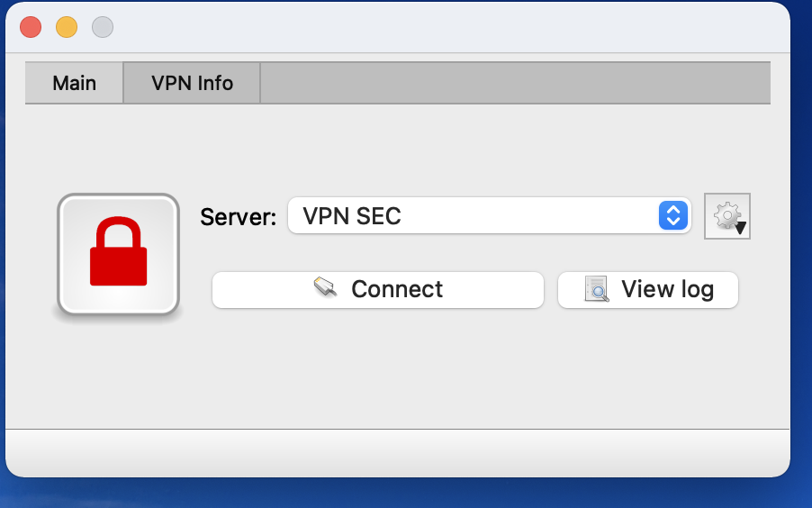Open the VPN SEC server combo box

point(490,215)
